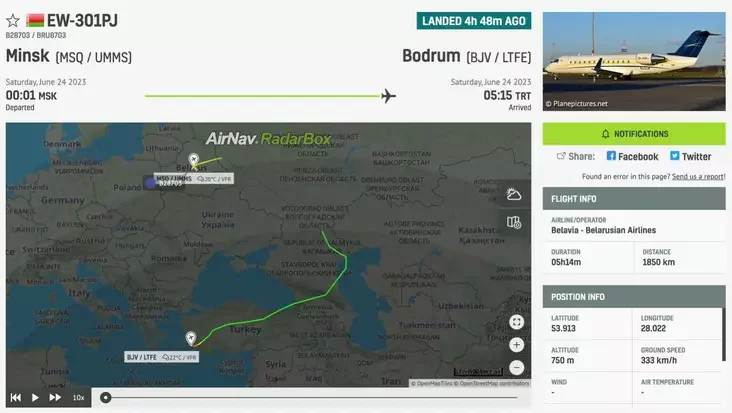Image resolution: width=732 pixels, height=413 pixels.
Task: Toggle fullscreen map view
Action: click(x=516, y=322)
